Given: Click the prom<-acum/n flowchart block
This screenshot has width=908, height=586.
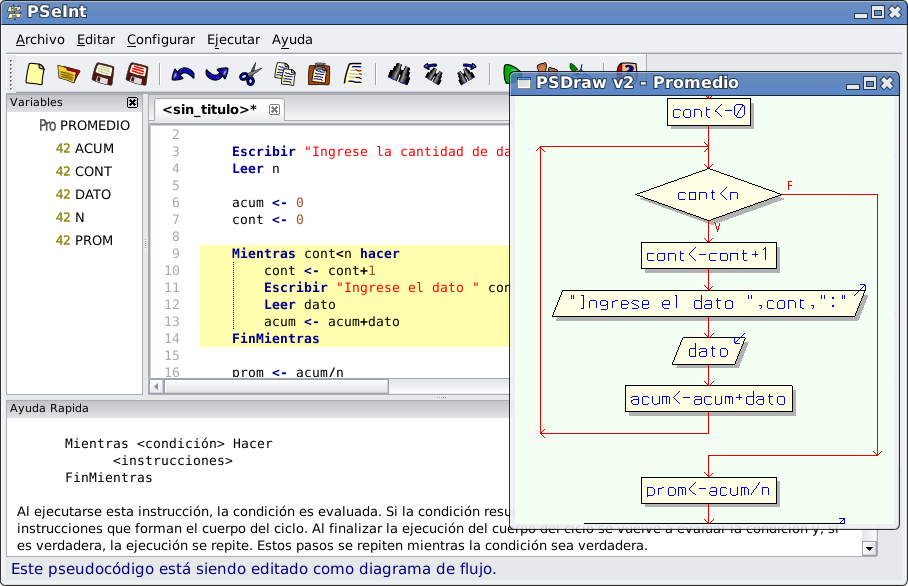Looking at the screenshot, I should point(708,490).
